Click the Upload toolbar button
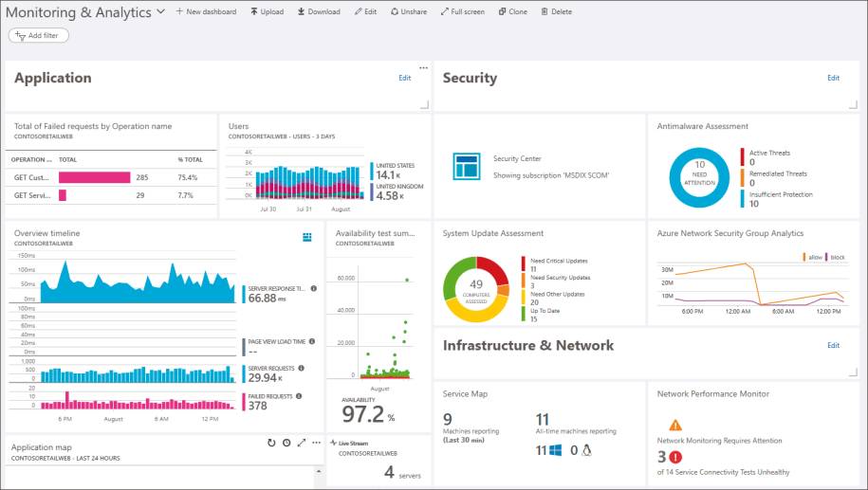The height and width of the screenshot is (490, 868). (x=267, y=11)
